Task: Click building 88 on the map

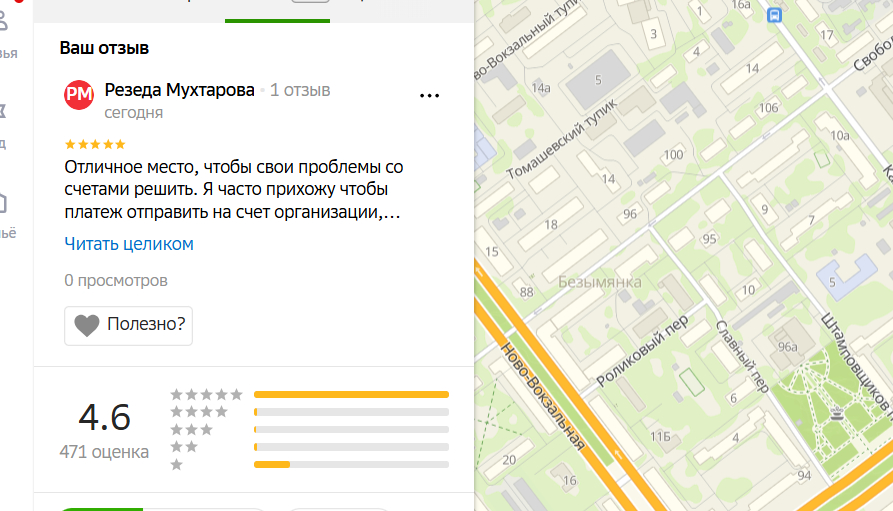Action: (527, 292)
